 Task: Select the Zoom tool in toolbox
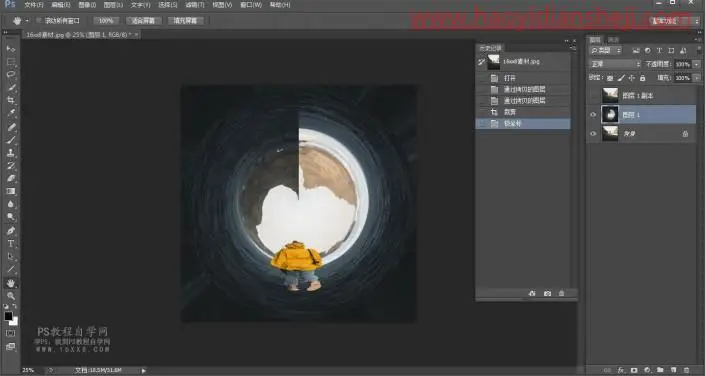click(x=11, y=296)
